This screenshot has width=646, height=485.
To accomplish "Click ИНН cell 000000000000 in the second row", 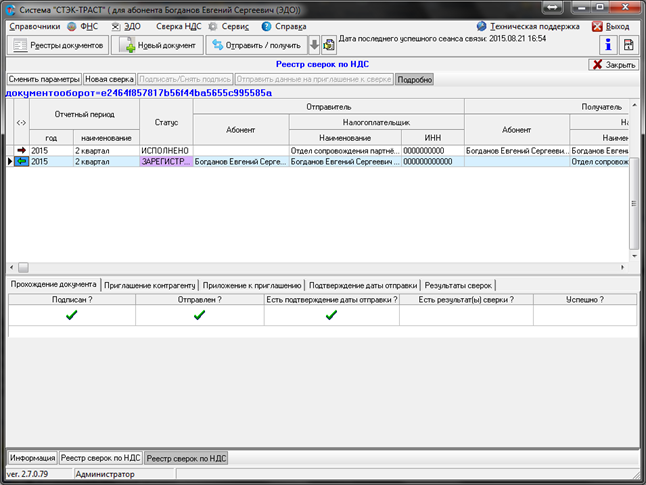I will coord(433,162).
